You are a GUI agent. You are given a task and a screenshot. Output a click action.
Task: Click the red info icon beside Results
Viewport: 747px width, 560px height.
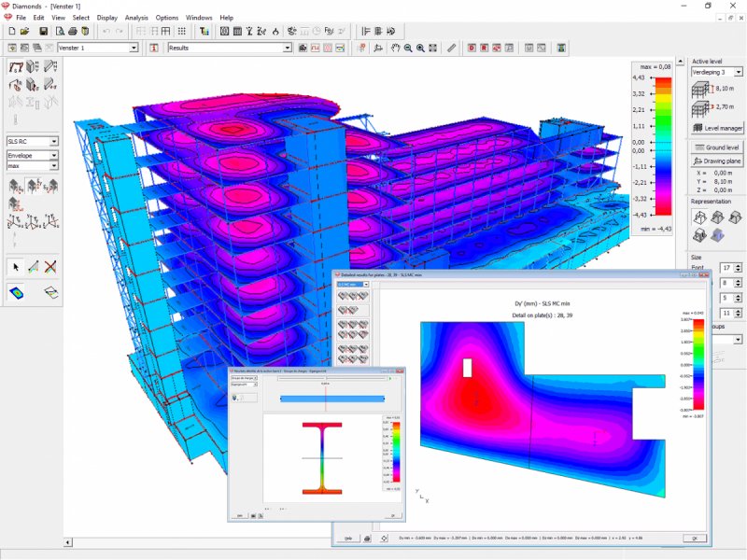pyautogui.click(x=154, y=49)
